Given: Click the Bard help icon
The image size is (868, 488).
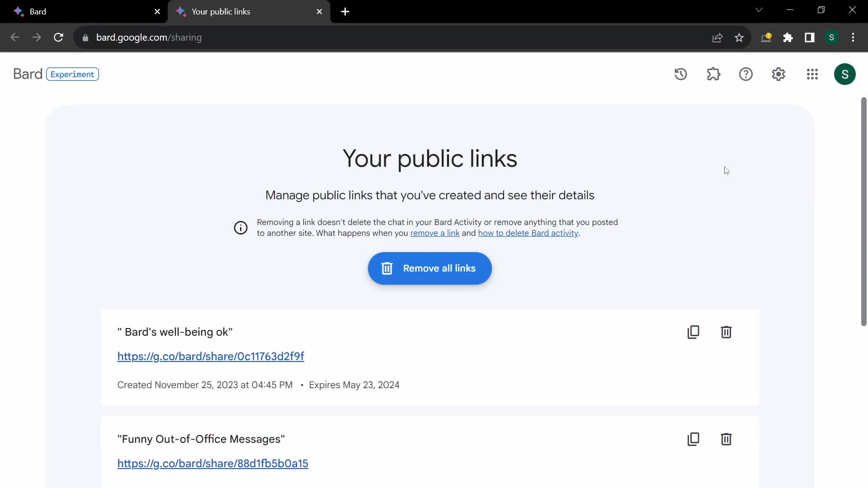Looking at the screenshot, I should [x=746, y=74].
